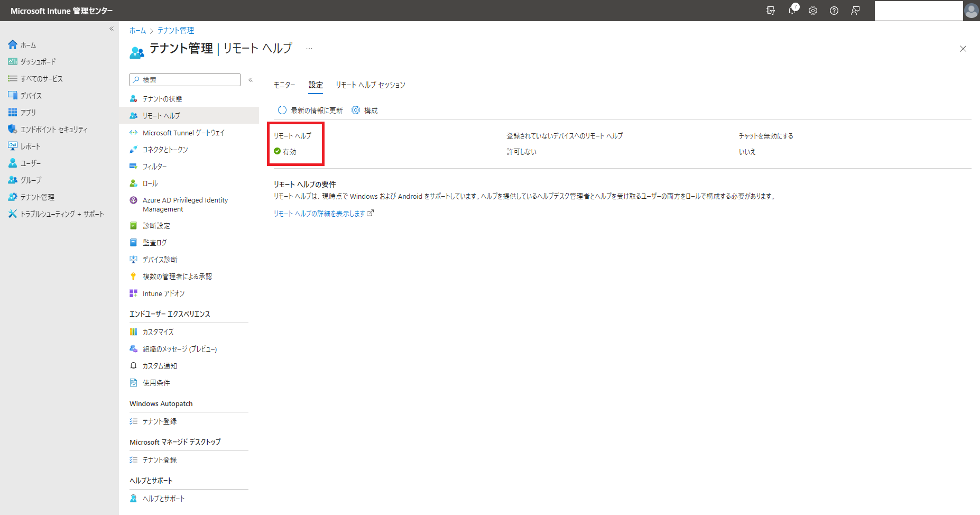The image size is (980, 515).
Task: Collapse the main navigation with the « chevron
Action: point(112,29)
